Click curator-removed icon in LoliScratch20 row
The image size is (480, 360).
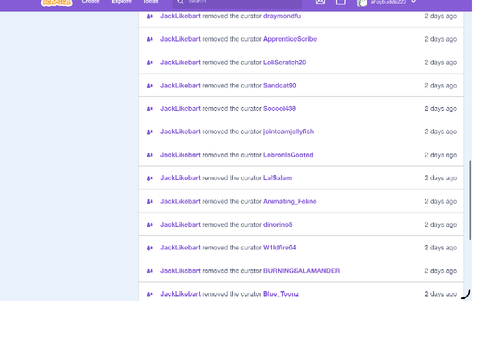[x=150, y=62]
